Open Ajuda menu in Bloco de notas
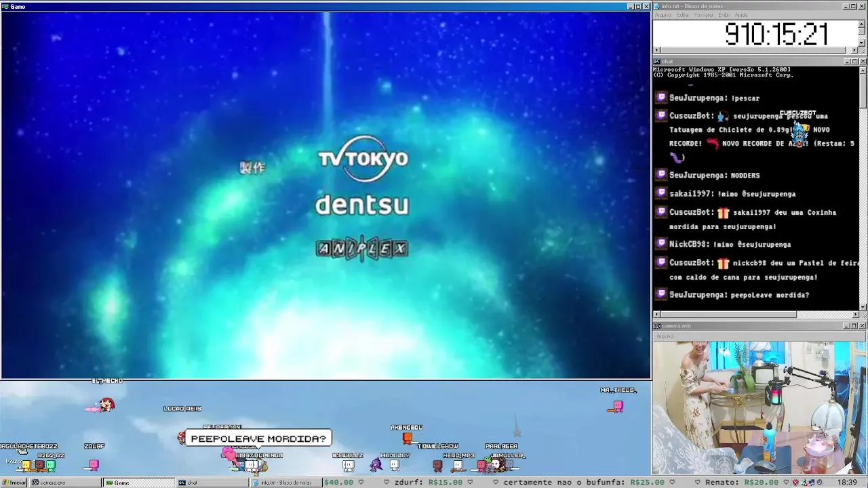This screenshot has width=868, height=488. pos(741,15)
